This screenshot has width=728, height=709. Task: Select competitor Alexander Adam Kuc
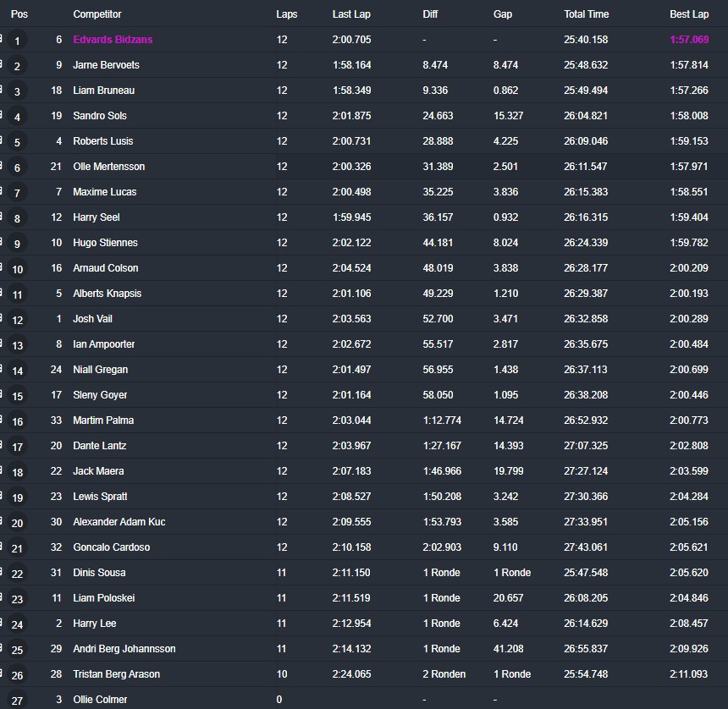(x=119, y=522)
